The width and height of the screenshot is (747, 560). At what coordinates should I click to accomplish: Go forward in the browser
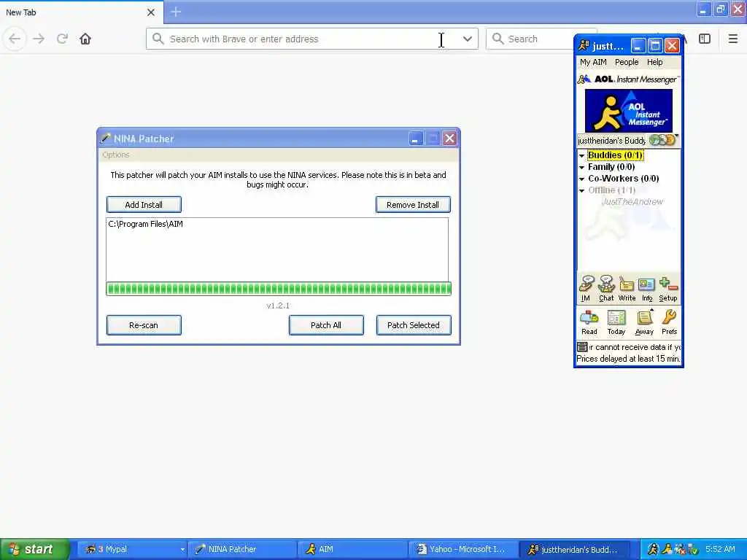pos(39,39)
